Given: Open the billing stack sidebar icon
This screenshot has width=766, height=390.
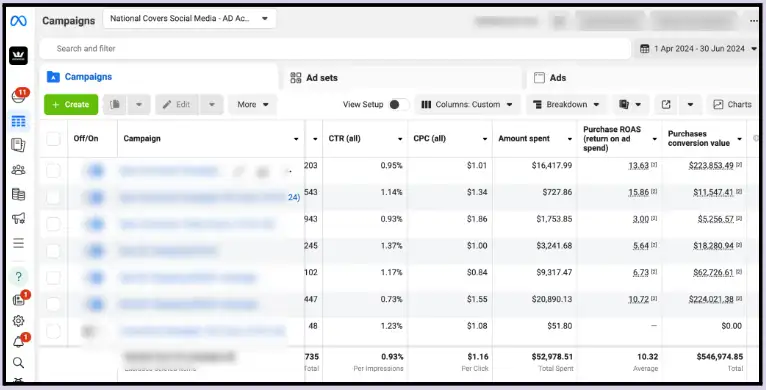Looking at the screenshot, I should (x=19, y=194).
